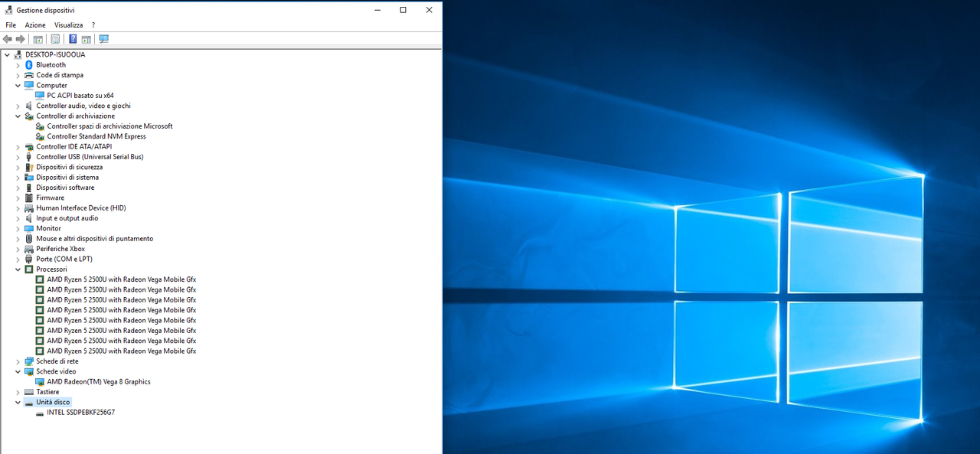
Task: Click the Back arrow in the toolbar
Action: click(x=8, y=39)
